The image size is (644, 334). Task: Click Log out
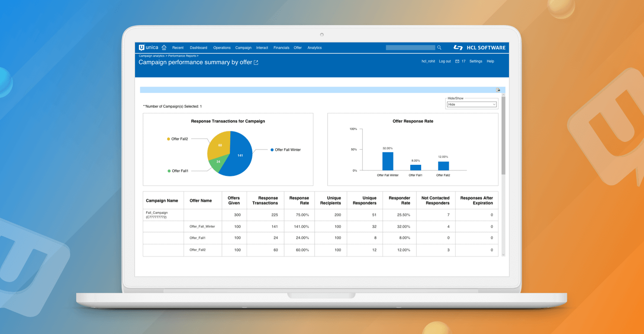tap(444, 61)
